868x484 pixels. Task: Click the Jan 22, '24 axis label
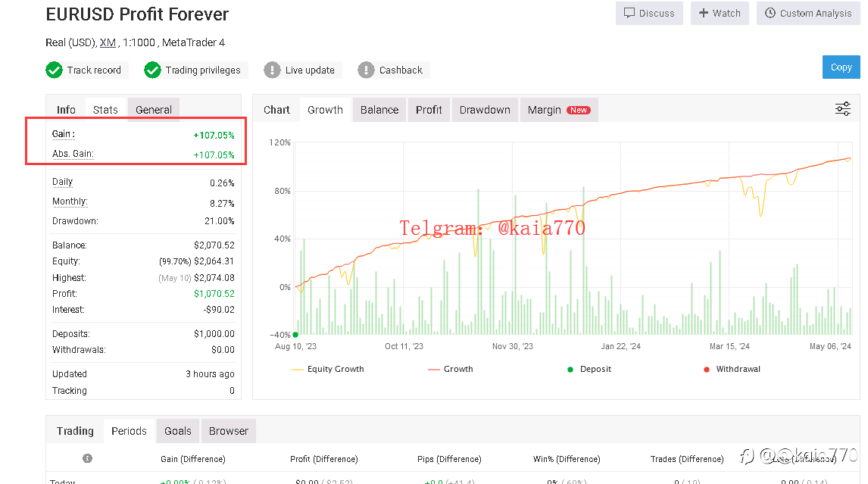click(620, 346)
